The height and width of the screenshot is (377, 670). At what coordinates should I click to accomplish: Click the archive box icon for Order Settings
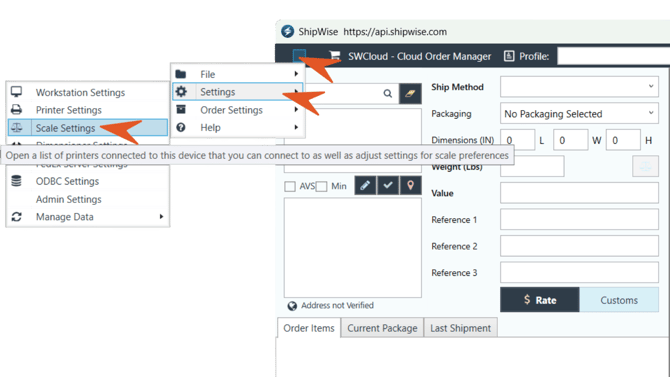181,109
